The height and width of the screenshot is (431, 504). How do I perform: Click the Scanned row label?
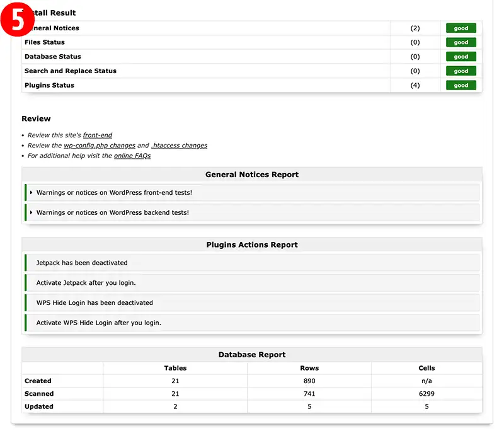click(39, 394)
